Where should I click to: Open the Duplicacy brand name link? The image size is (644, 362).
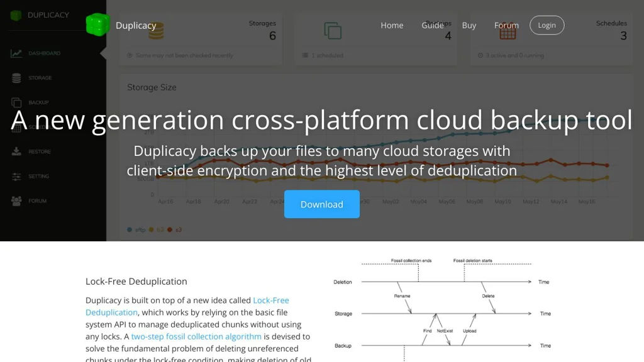[x=136, y=25]
